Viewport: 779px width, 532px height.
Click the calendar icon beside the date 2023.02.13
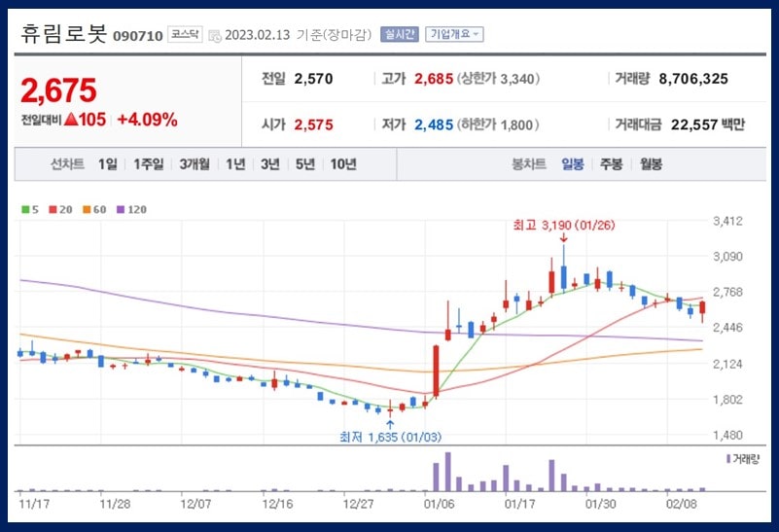tap(215, 36)
